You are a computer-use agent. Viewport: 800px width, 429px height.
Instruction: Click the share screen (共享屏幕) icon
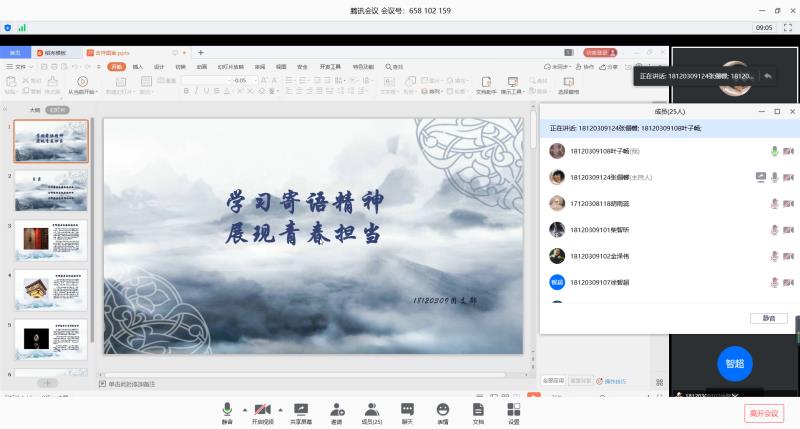(x=300, y=410)
